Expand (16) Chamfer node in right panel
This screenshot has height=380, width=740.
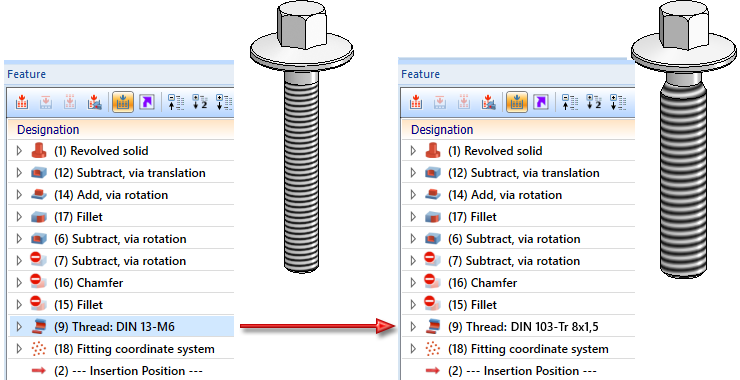tap(413, 282)
